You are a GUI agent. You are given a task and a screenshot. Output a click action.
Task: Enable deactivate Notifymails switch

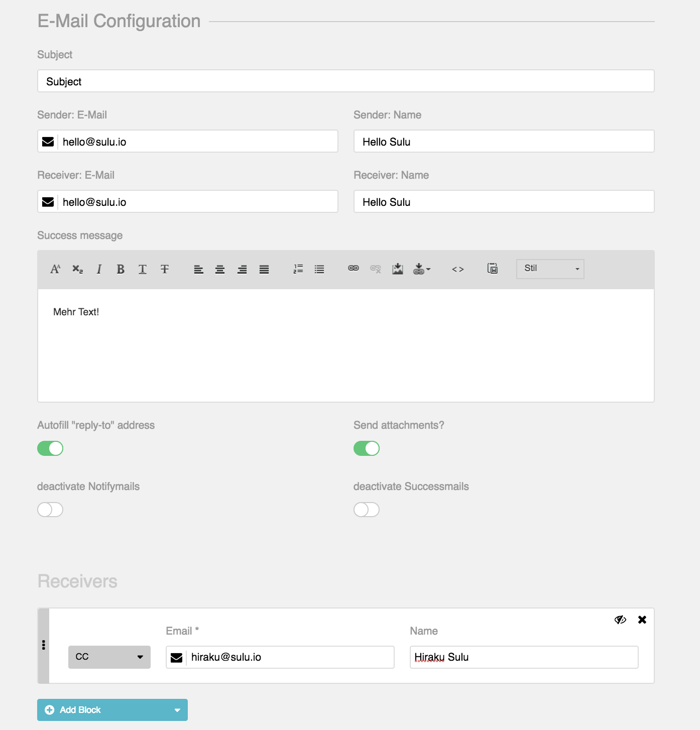50,510
